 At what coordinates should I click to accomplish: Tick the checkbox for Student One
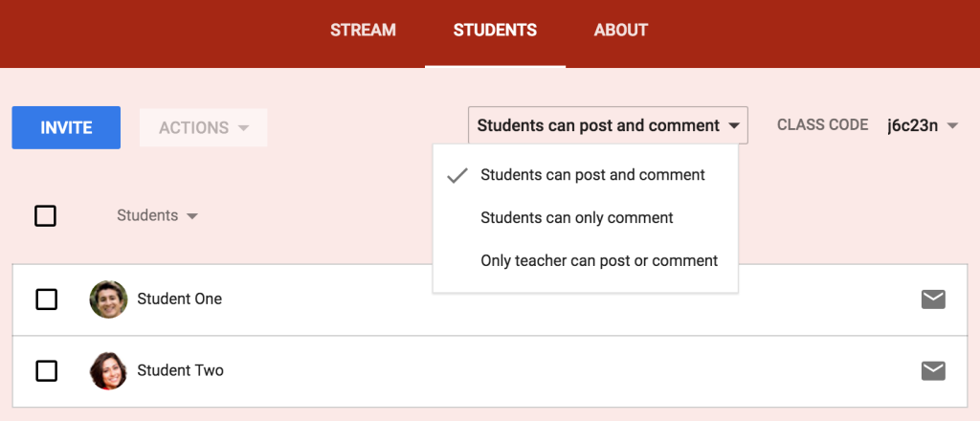point(46,299)
